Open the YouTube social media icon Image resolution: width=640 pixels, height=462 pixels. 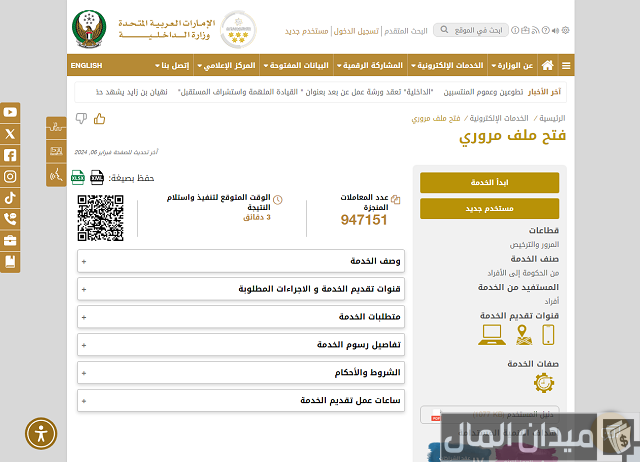pos(10,112)
